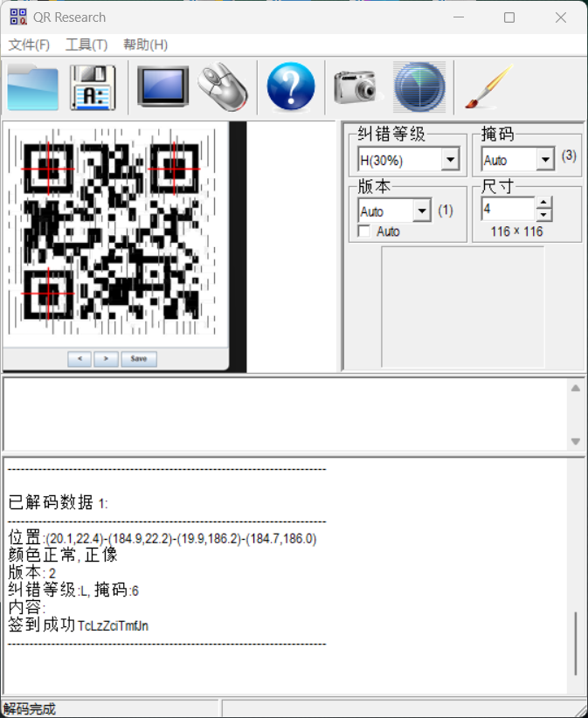The height and width of the screenshot is (718, 588).
Task: Click the decoded text 签到成功 TcLzZciTmfJn
Action: pos(79,625)
